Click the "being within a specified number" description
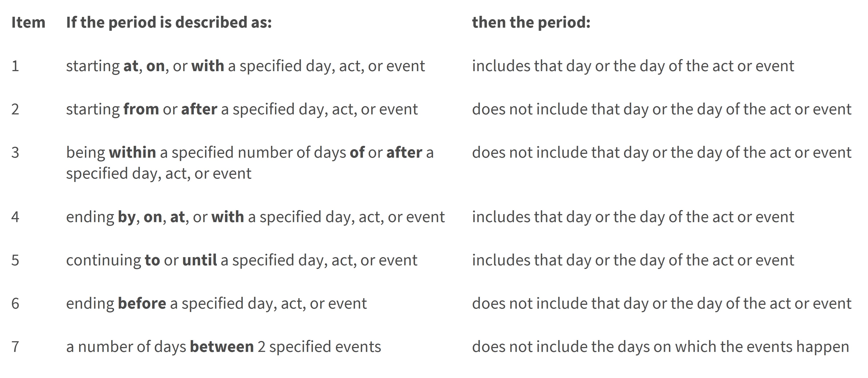The image size is (868, 378). point(249,163)
